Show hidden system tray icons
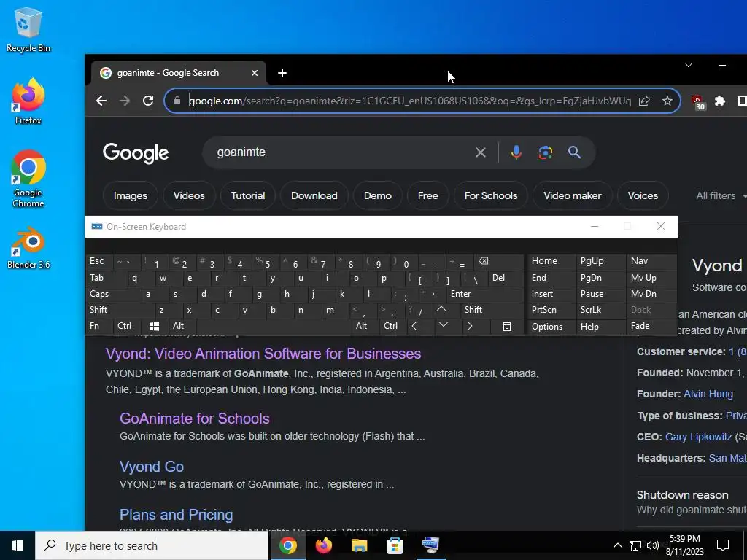The width and height of the screenshot is (747, 560). click(617, 545)
